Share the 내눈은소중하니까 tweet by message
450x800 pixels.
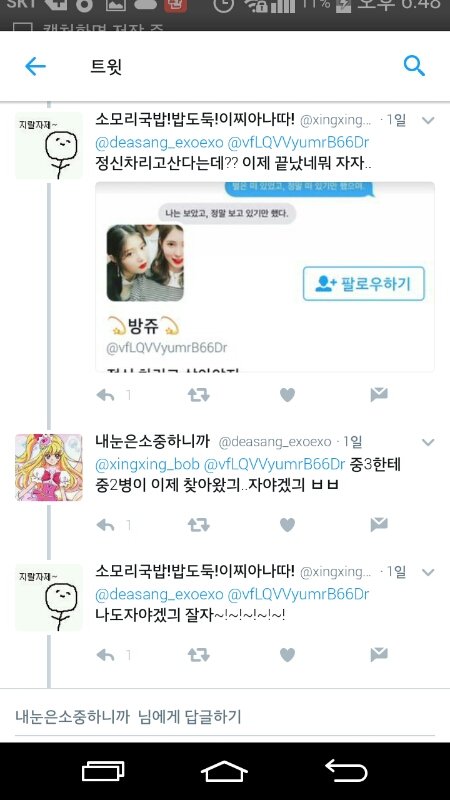click(x=379, y=524)
